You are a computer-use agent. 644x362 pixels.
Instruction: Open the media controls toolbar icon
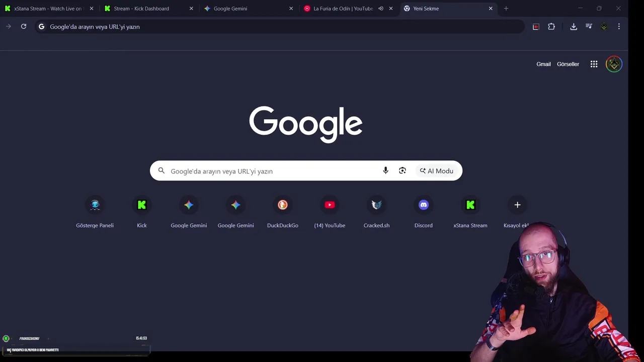click(x=589, y=27)
